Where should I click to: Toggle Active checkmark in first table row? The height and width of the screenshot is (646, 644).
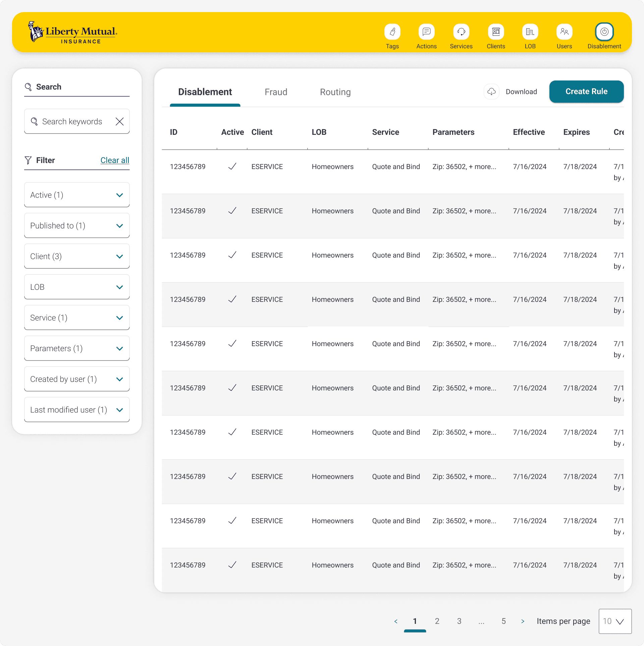point(232,166)
